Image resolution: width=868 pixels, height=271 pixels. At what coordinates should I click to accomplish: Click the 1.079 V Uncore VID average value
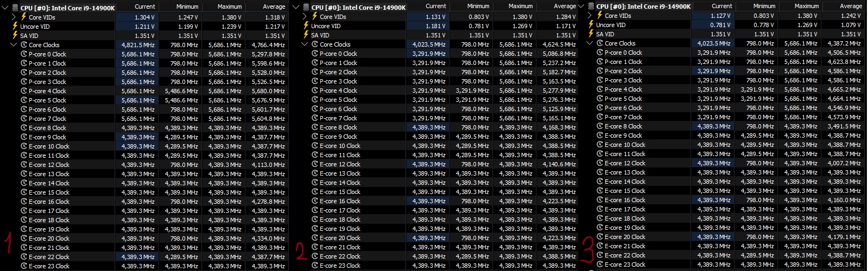[x=851, y=24]
